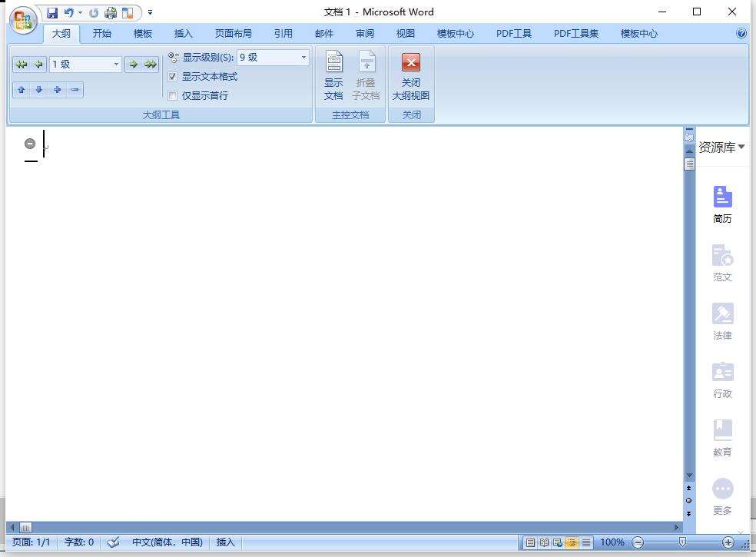Open 教育 resource in the sidebar
Image resolution: width=756 pixels, height=557 pixels.
tap(722, 438)
